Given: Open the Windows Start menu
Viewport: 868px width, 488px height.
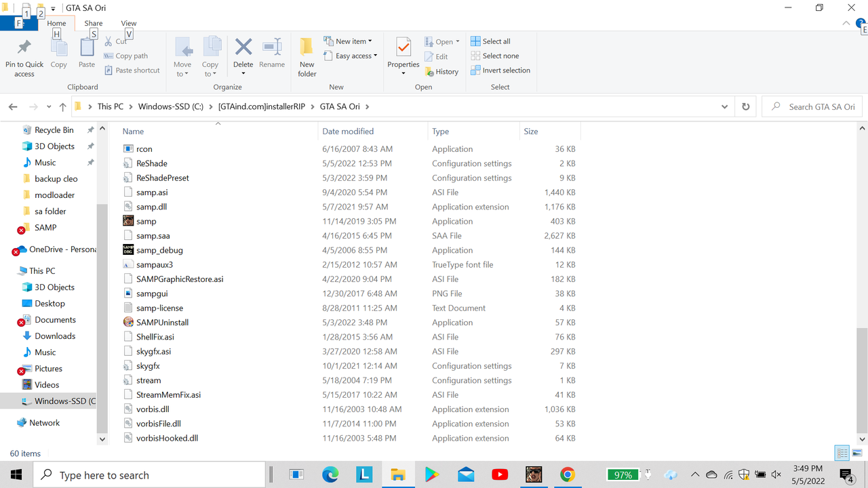Looking at the screenshot, I should point(16,474).
